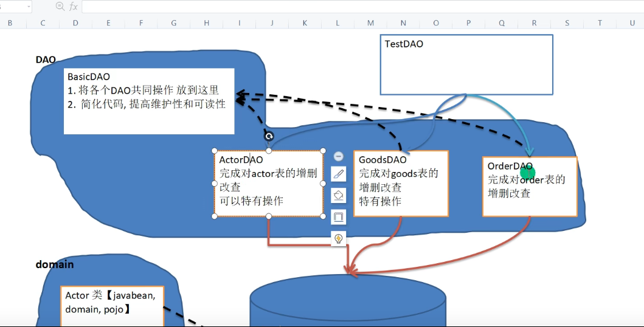Click the BasicDAO title text
The height and width of the screenshot is (327, 644).
coord(89,77)
